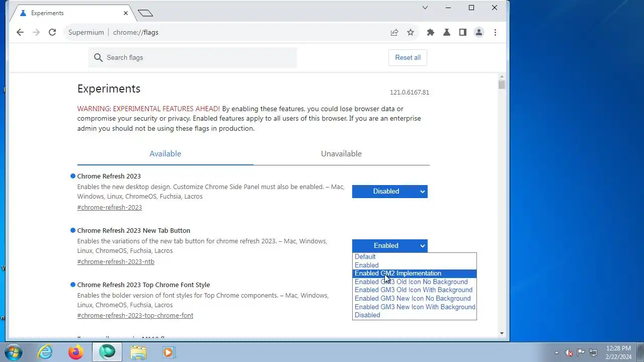Click the Supermium taskbar button

[107, 352]
